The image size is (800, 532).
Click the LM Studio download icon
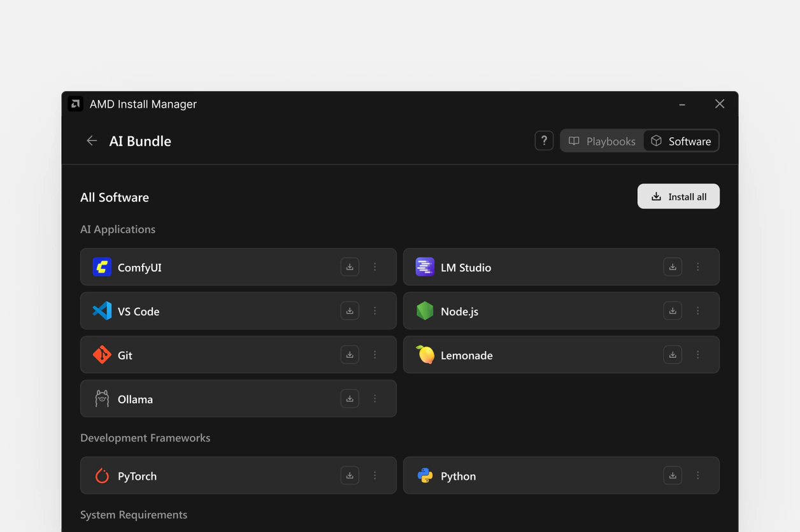tap(673, 267)
